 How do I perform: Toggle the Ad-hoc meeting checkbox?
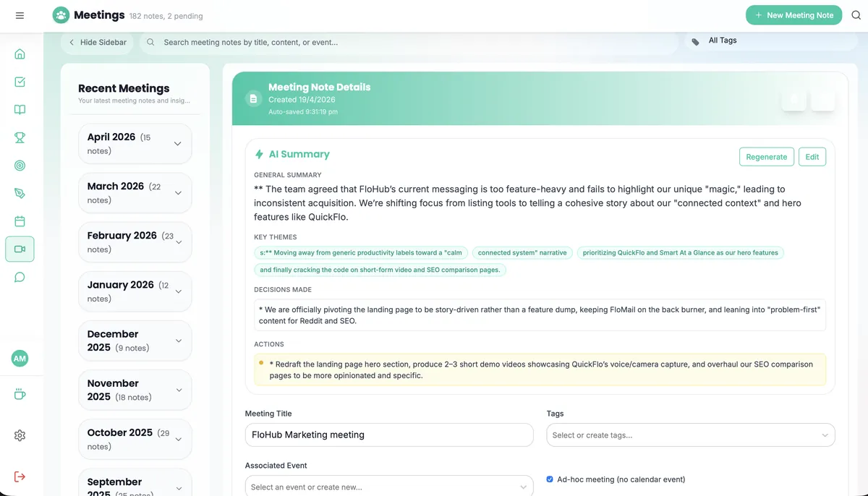[550, 479]
